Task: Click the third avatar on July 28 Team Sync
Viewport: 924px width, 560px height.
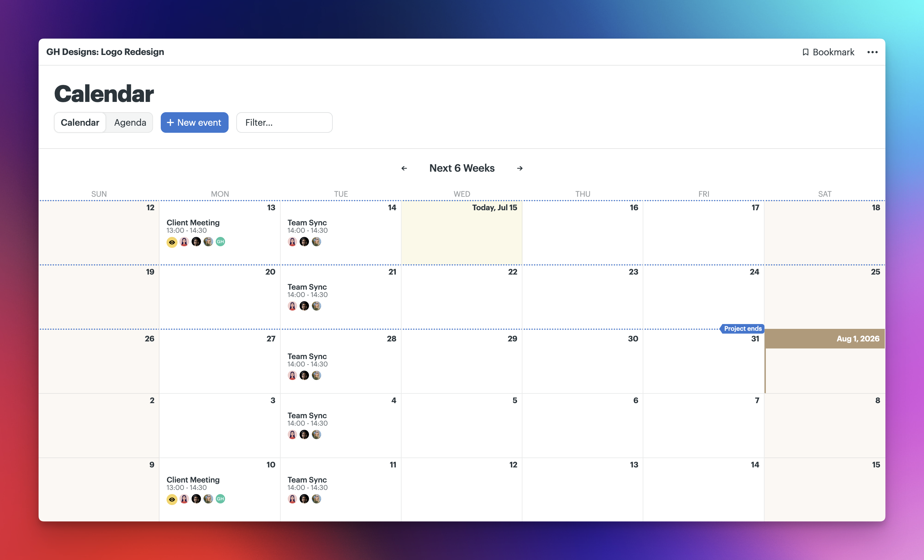Action: coord(316,375)
